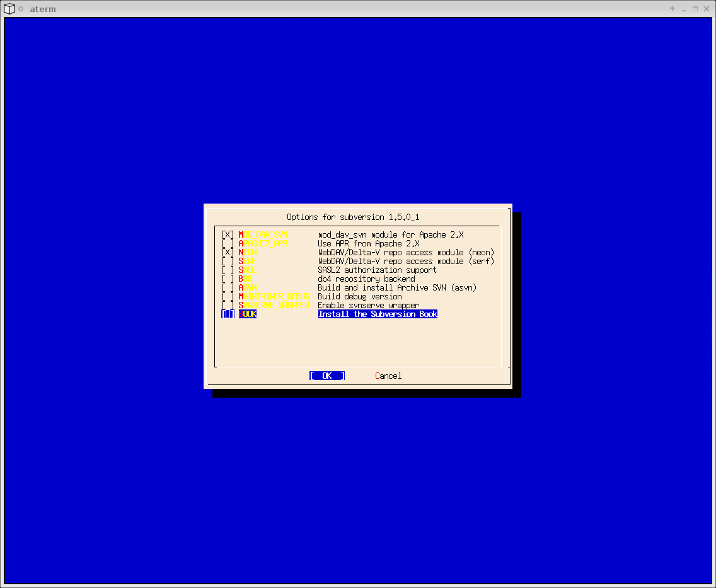Uncheck the MOD_DAV_SVN option checkbox
Image resolution: width=716 pixels, height=588 pixels.
click(228, 234)
